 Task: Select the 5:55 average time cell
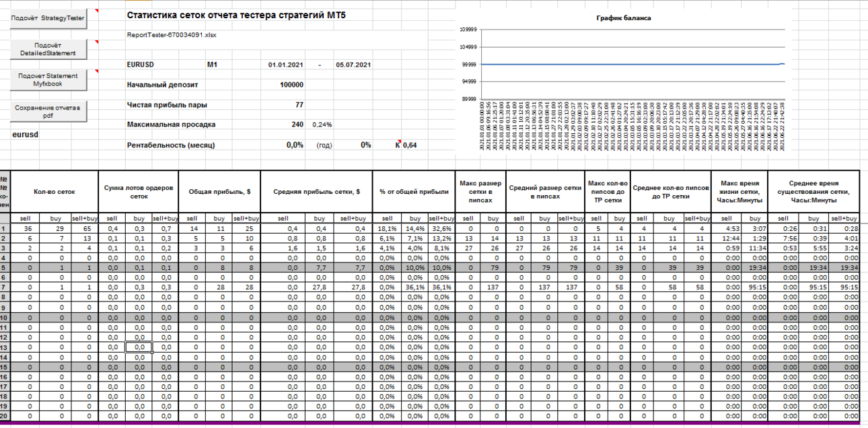[813, 247]
